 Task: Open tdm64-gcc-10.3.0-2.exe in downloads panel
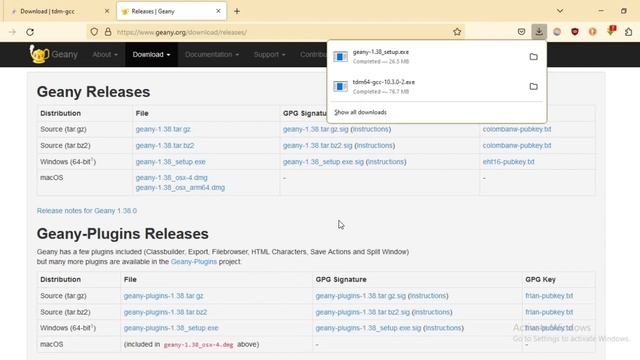pyautogui.click(x=429, y=87)
